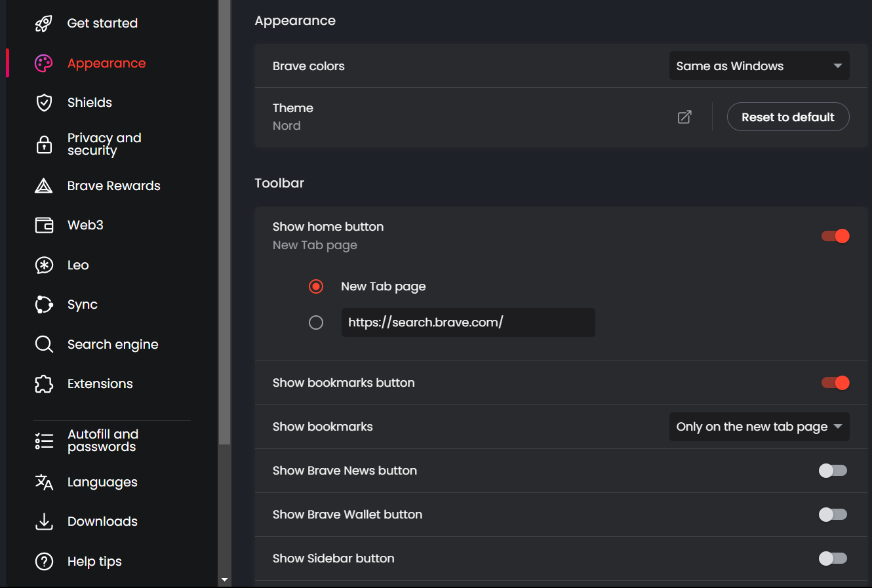Go to Privacy and security section
The width and height of the screenshot is (872, 588).
(x=104, y=144)
